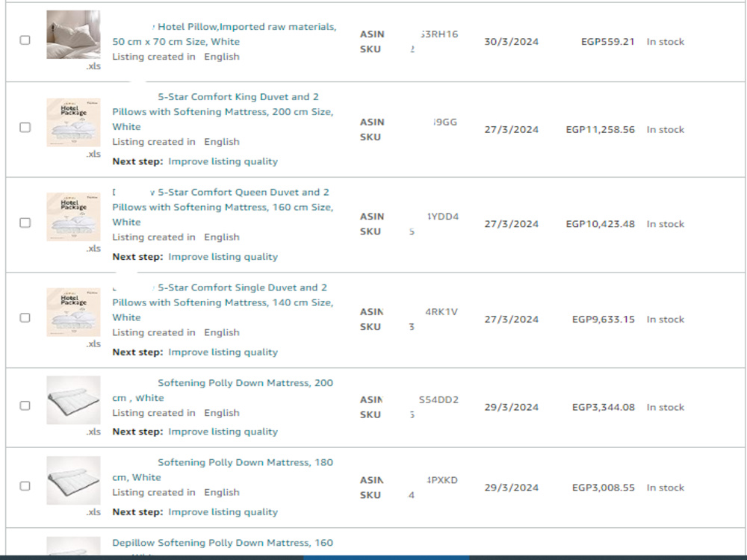The height and width of the screenshot is (560, 747).
Task: Open the King Duvet Hotel Package thumbnail
Action: [x=73, y=122]
